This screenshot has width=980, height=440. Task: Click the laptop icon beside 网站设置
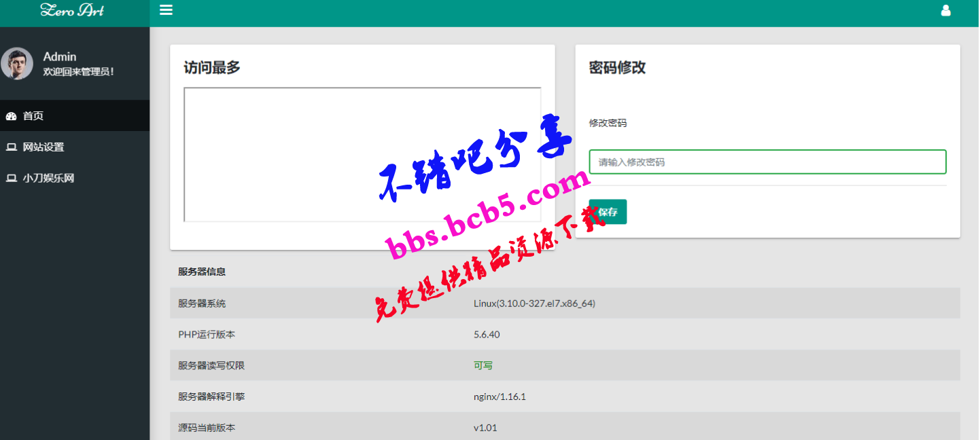[x=11, y=147]
